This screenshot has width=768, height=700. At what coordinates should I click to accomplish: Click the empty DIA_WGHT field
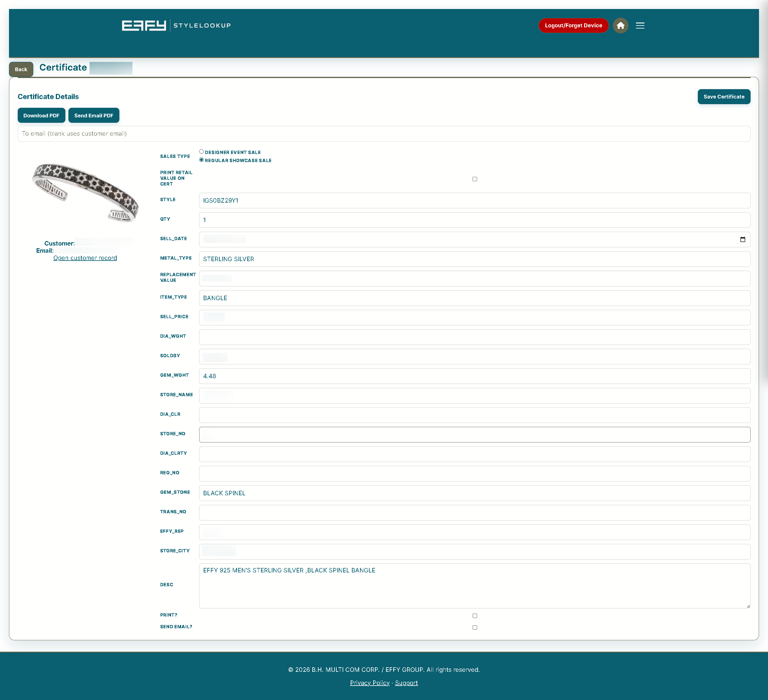[x=475, y=337]
